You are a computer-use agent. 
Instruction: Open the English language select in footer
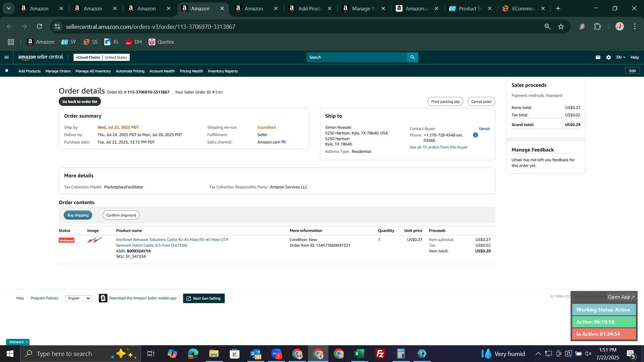(x=78, y=298)
